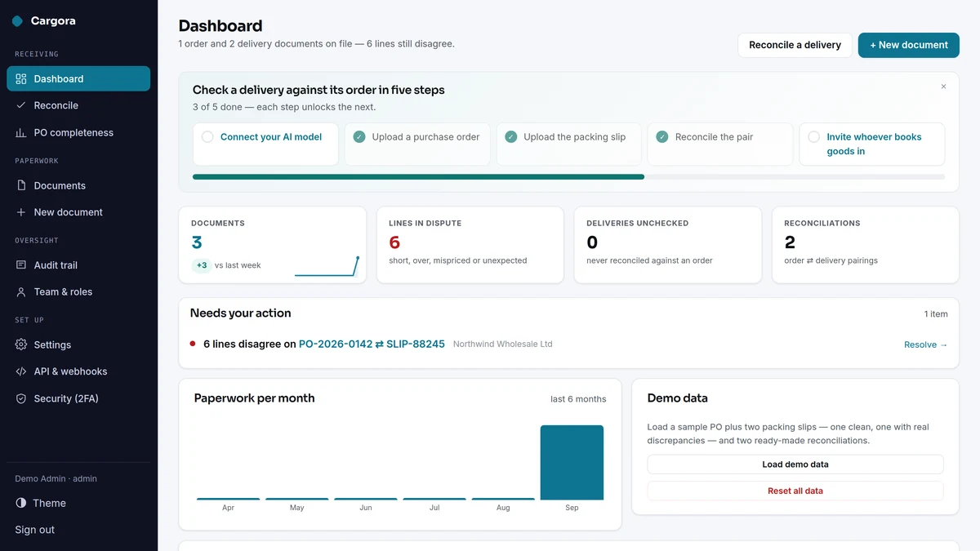Open the PO-2026-0142 ⇄ SLIP-88245 link
Image resolution: width=980 pixels, height=551 pixels.
pos(372,344)
